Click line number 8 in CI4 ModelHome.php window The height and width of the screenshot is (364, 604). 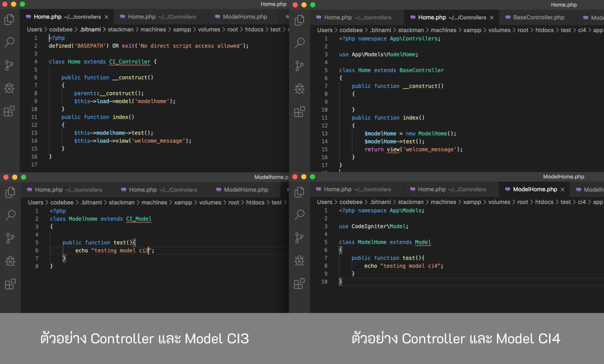tap(326, 266)
